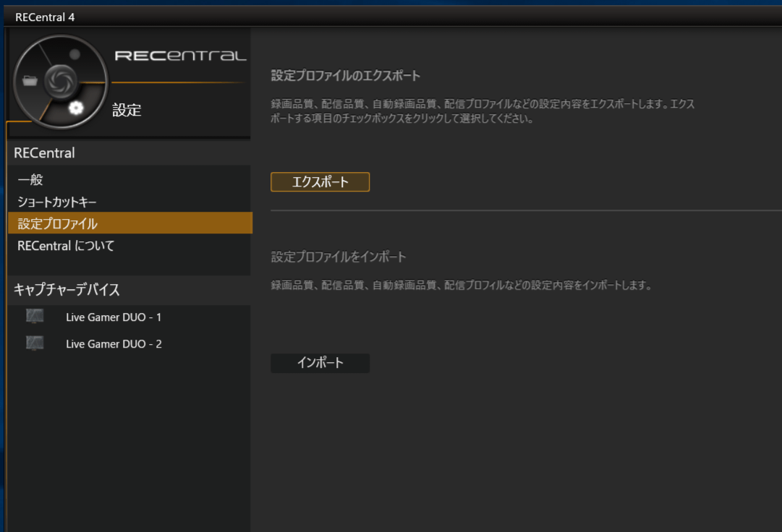Click the small dot icon on dial
The width and height of the screenshot is (782, 532).
(x=75, y=54)
